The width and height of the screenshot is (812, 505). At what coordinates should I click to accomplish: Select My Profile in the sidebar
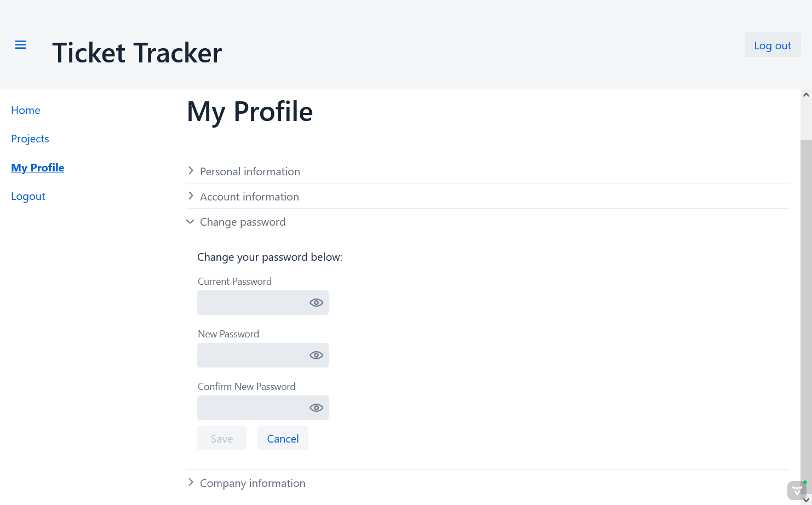tap(38, 168)
